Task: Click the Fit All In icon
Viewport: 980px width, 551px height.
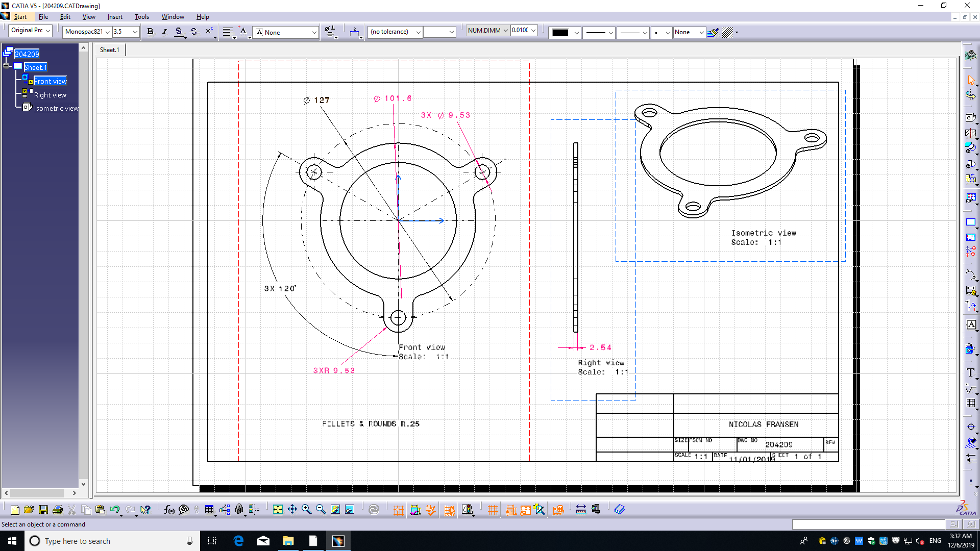Action: tap(278, 509)
